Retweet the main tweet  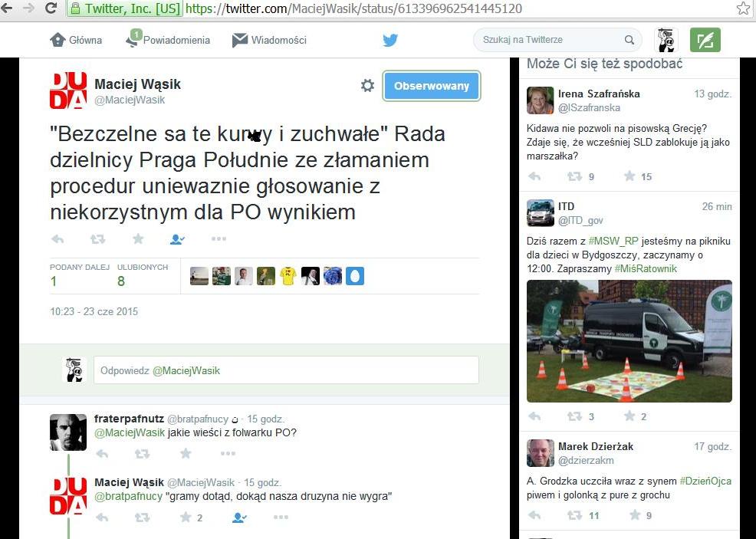tap(98, 238)
